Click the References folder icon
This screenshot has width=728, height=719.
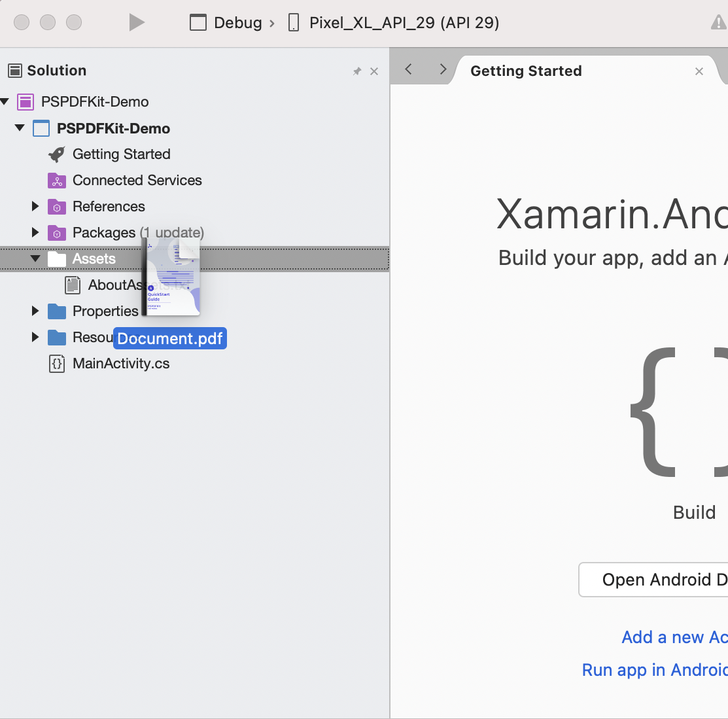click(57, 207)
